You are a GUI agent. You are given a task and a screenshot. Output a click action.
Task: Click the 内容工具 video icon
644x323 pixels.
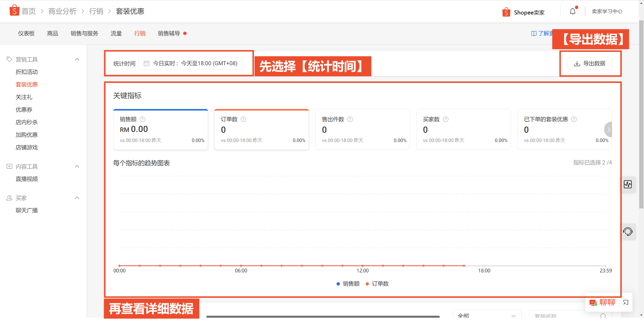[9, 166]
